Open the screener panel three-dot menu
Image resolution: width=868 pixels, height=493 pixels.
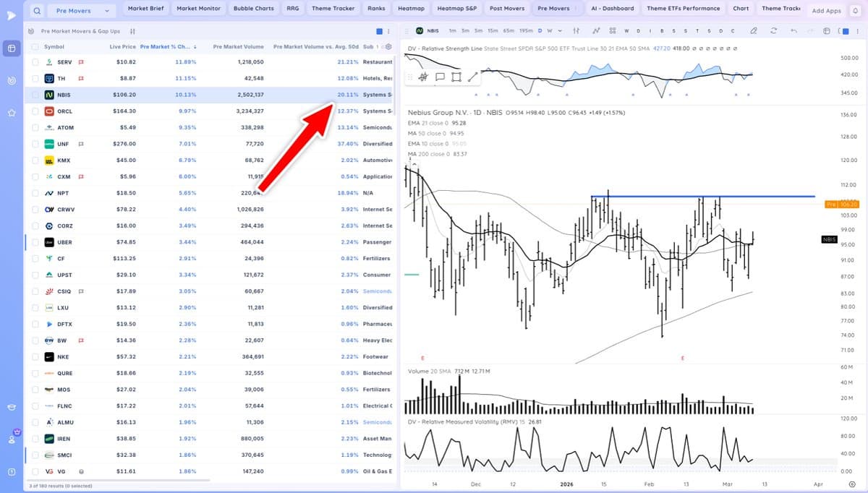coord(389,31)
